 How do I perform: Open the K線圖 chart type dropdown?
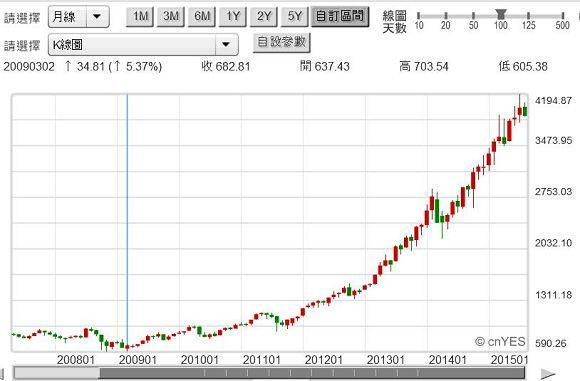coord(143,45)
